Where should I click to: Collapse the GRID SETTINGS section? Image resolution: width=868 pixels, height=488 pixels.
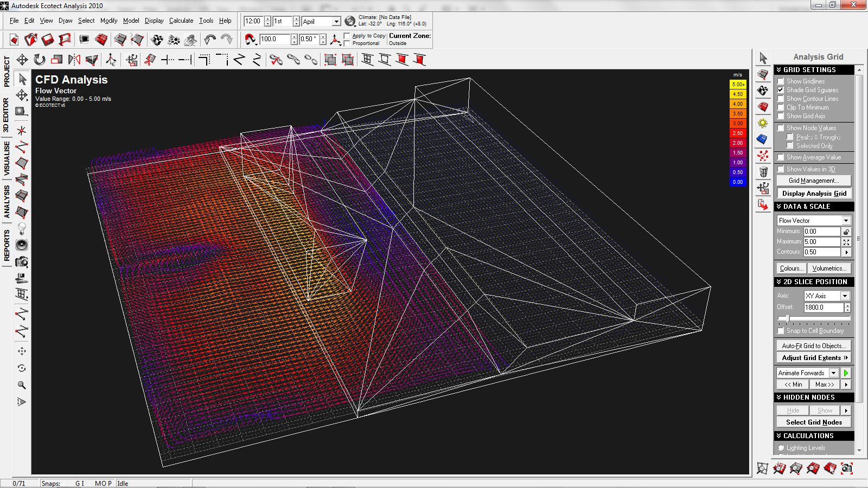814,70
